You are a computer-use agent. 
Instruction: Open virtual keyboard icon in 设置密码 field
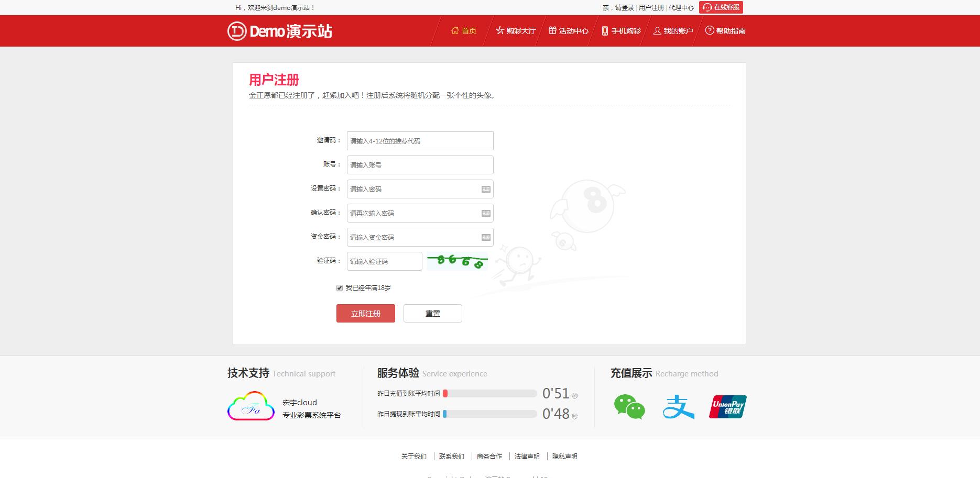point(486,189)
